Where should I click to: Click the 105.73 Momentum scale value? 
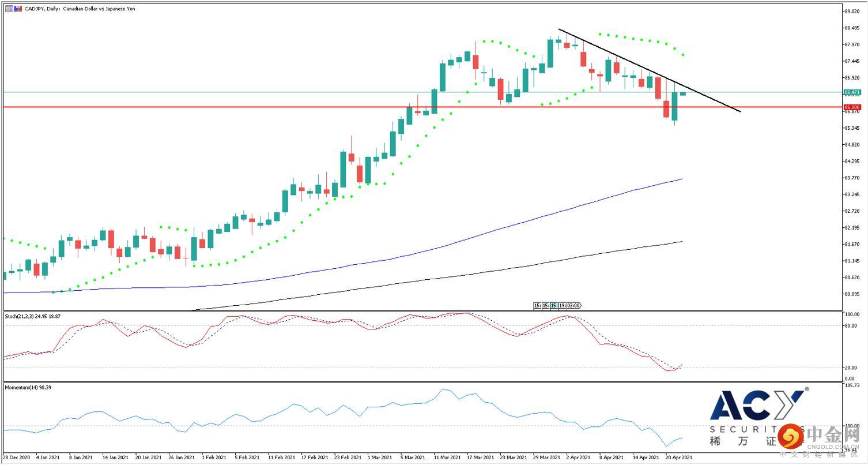(852, 385)
